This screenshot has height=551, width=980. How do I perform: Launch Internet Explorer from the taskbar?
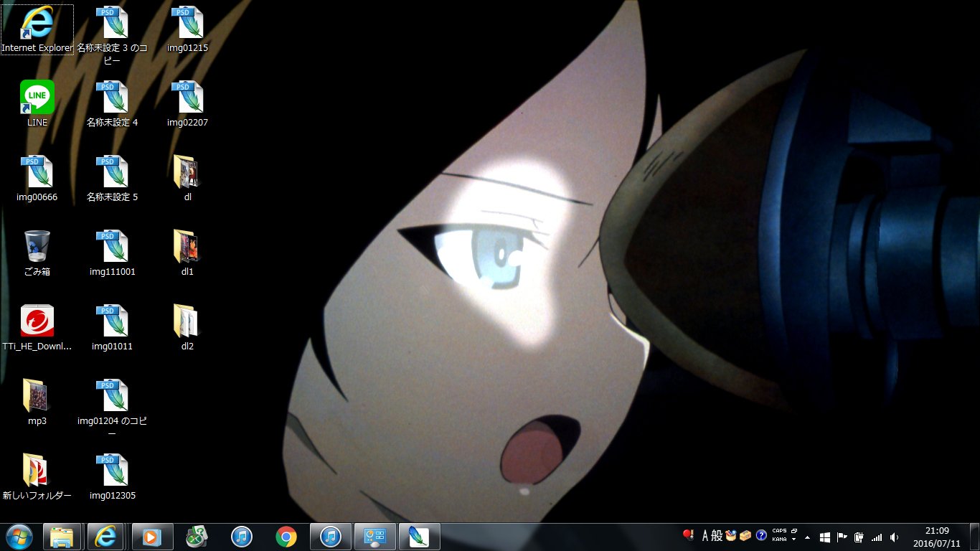[106, 537]
